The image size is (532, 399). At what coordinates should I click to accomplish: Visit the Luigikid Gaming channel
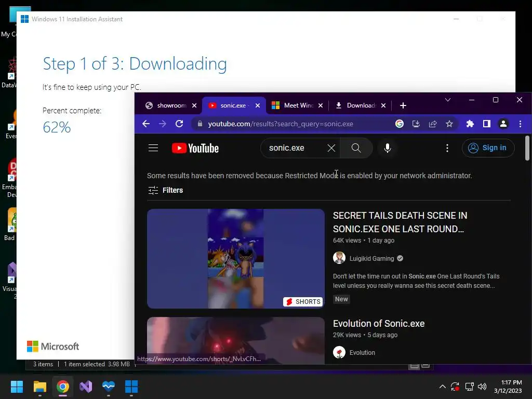372,259
